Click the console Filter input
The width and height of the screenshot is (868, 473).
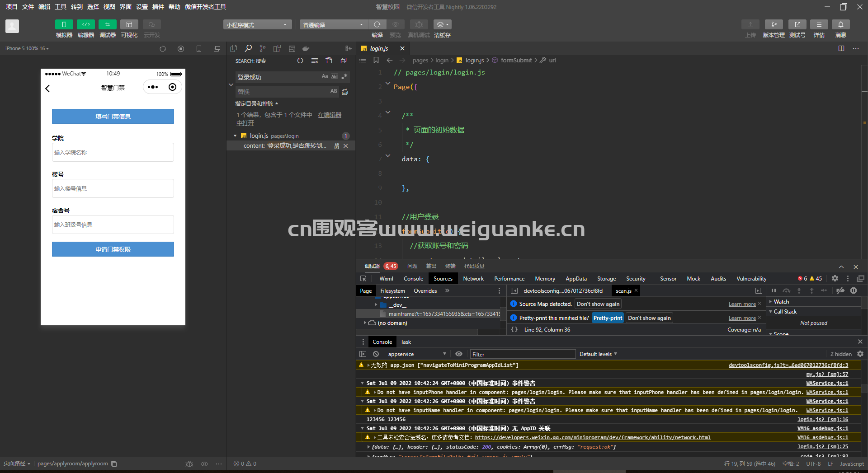pos(523,354)
